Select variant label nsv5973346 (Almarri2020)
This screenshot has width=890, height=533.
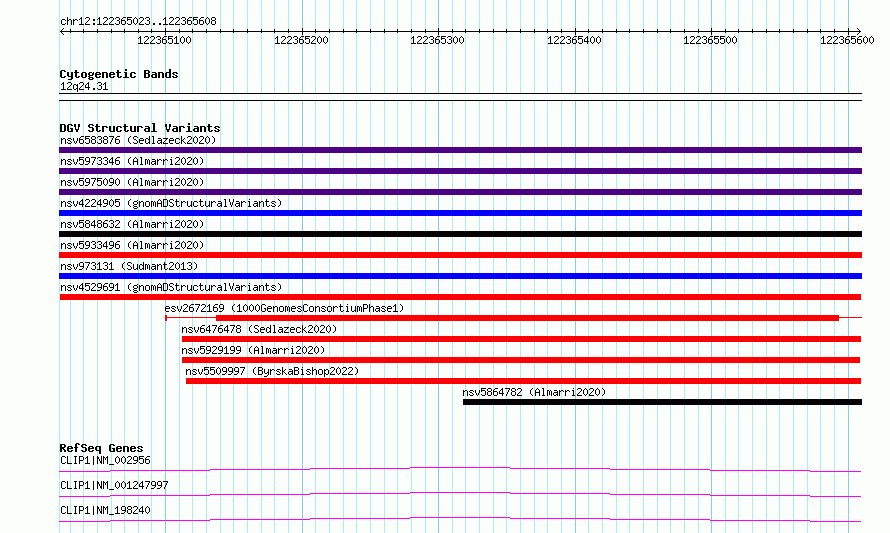point(132,161)
